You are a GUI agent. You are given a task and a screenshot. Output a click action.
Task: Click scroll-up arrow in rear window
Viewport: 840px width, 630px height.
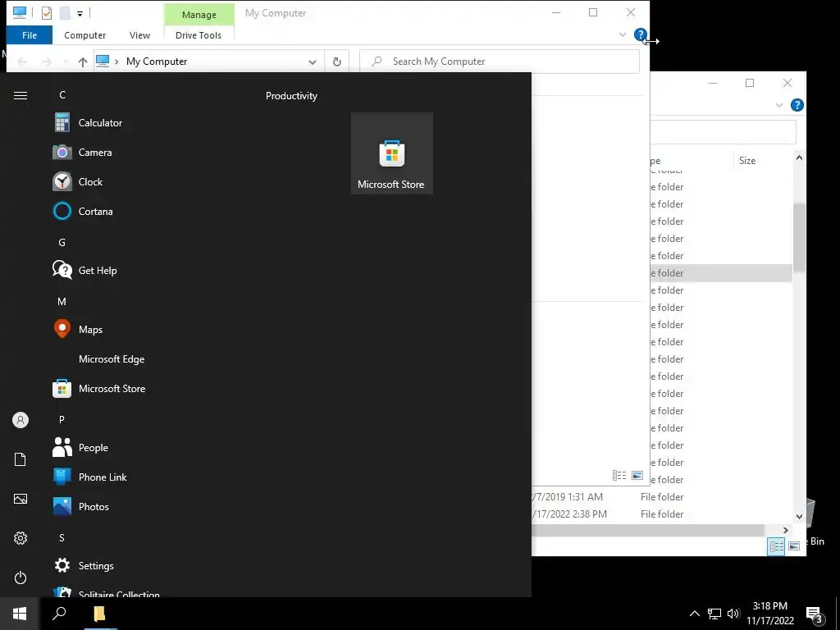tap(799, 157)
